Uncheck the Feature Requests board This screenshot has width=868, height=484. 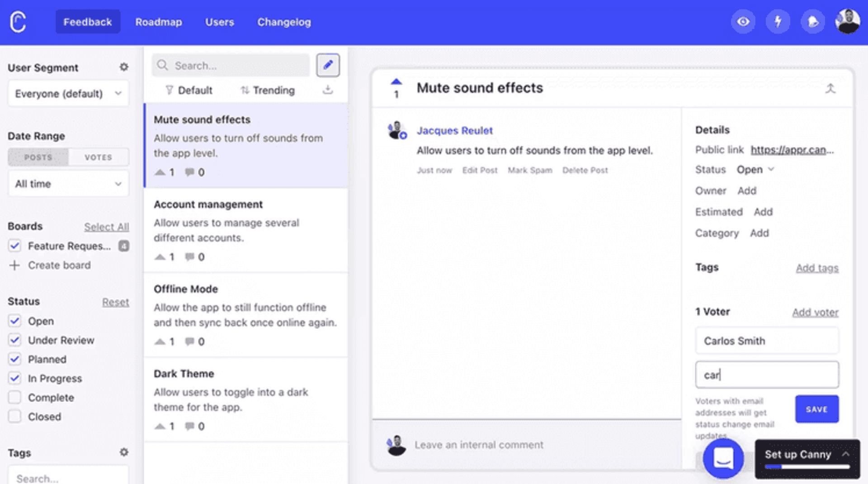(x=14, y=246)
